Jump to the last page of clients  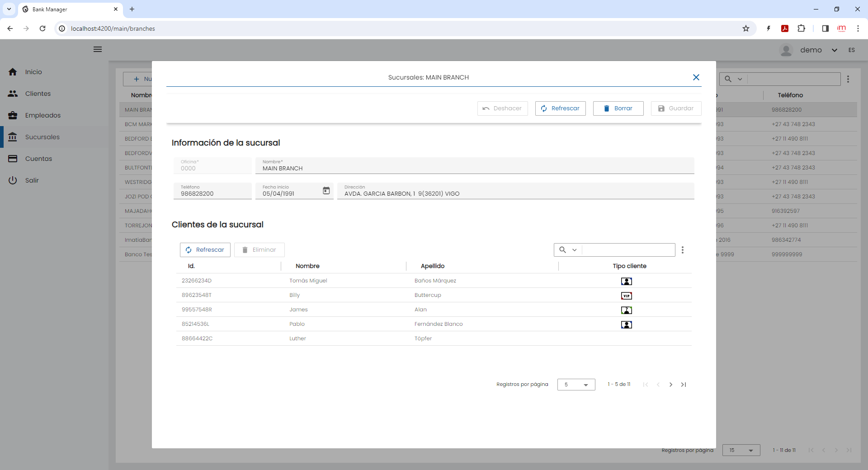pyautogui.click(x=684, y=385)
